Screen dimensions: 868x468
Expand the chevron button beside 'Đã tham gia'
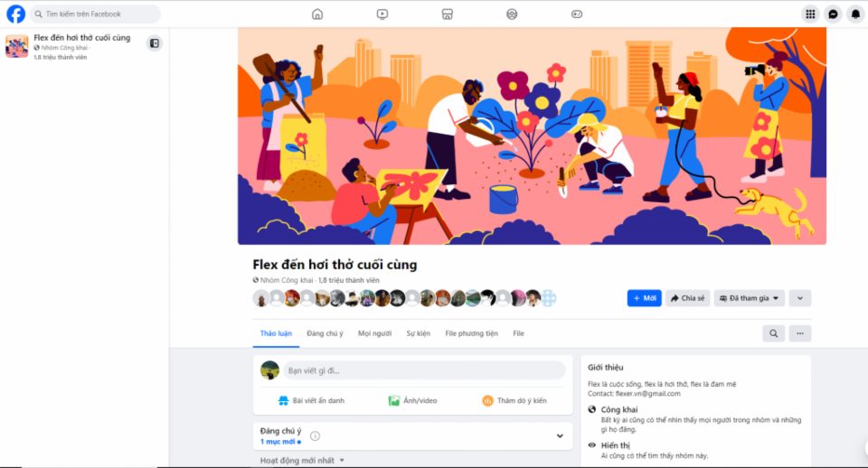[x=800, y=298]
